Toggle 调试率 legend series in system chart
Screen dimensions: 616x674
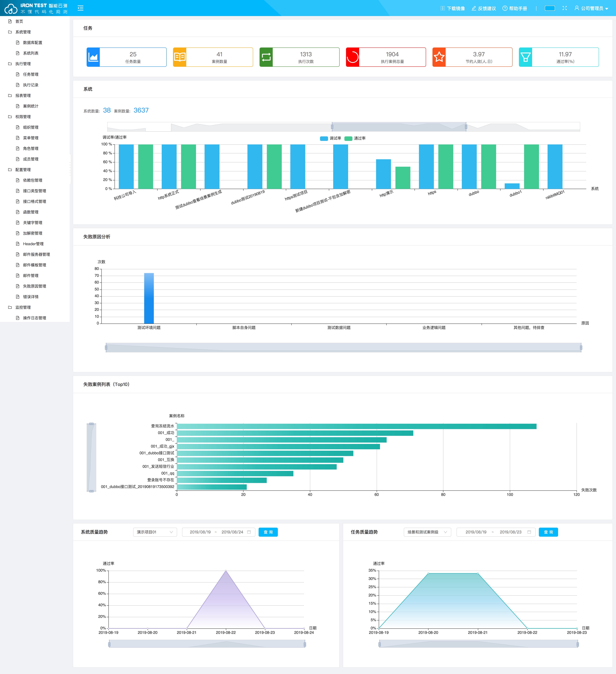pos(331,138)
